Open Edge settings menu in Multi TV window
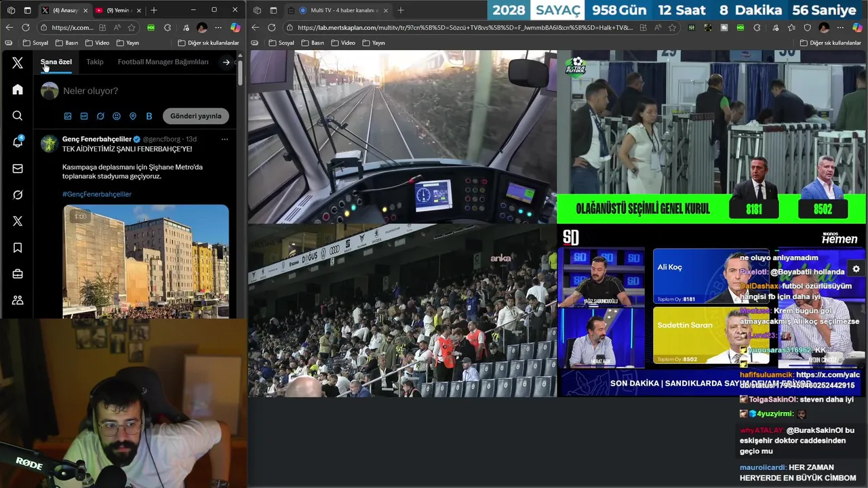Image resolution: width=868 pixels, height=488 pixels. [x=841, y=27]
